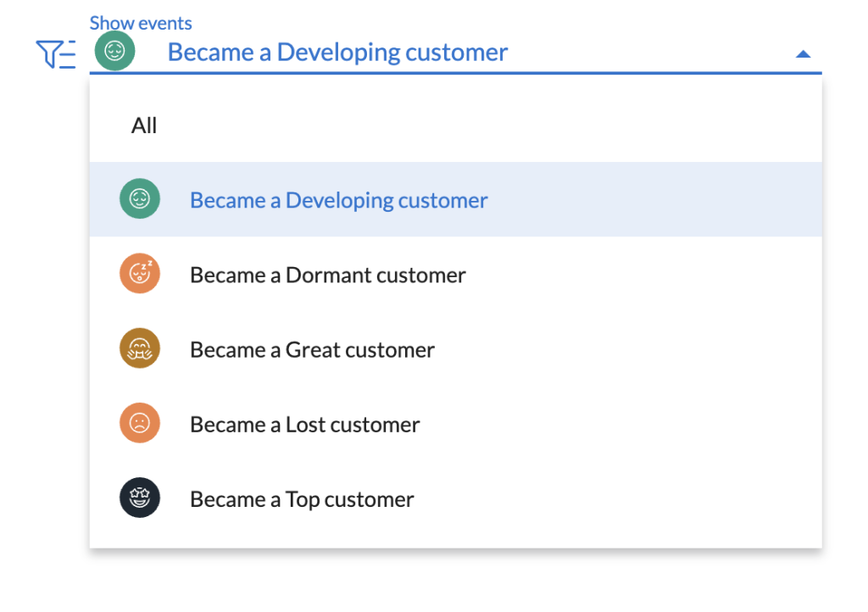Select the All option
Image resolution: width=868 pixels, height=612 pixels.
click(x=455, y=125)
